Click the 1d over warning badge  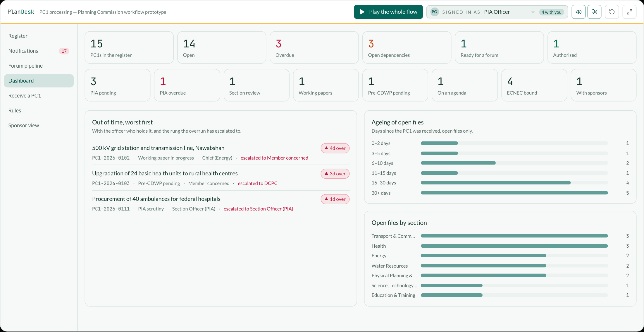[x=335, y=199]
